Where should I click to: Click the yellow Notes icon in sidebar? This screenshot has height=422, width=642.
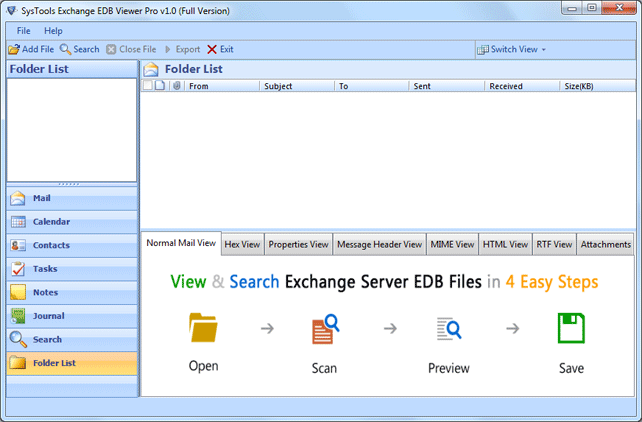tap(18, 292)
